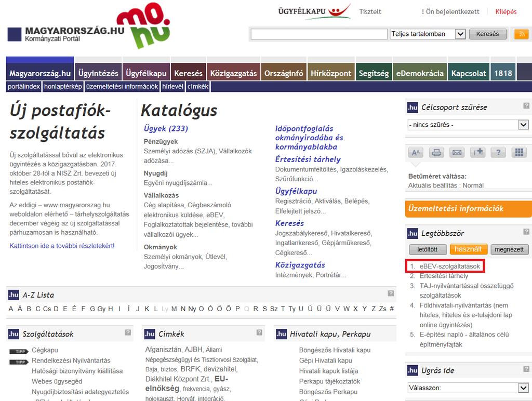Open the Afganisztán tag
The image size is (532, 401).
point(163,350)
